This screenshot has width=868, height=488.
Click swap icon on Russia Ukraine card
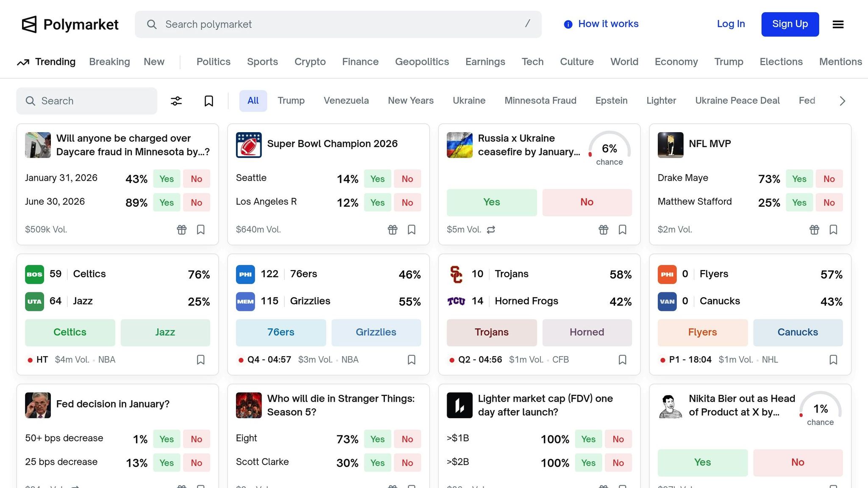491,230
